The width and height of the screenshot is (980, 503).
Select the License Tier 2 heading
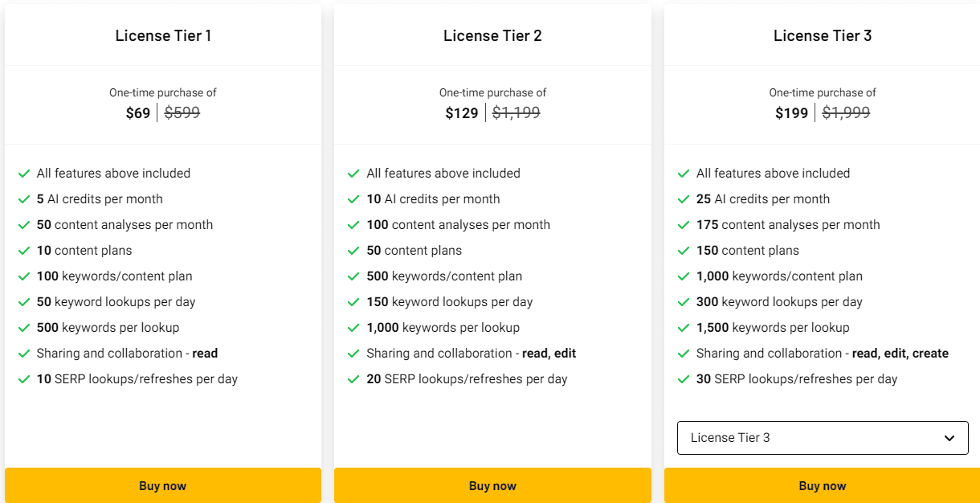[492, 35]
